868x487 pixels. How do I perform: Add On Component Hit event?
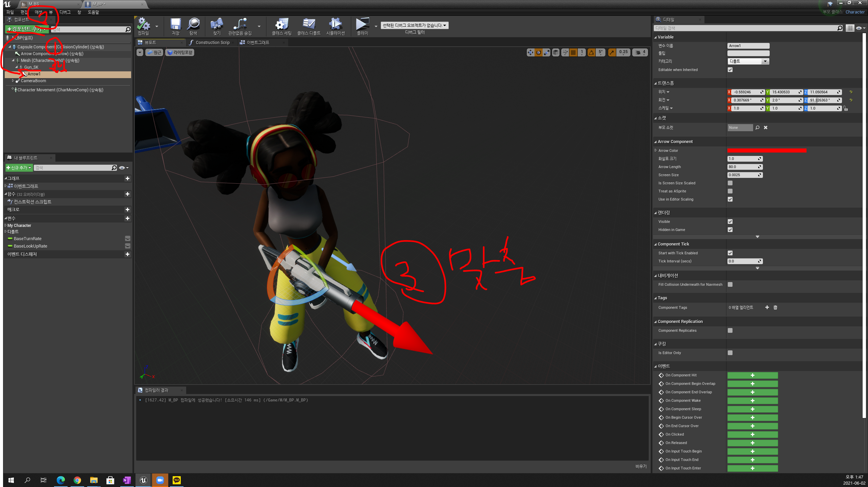(752, 375)
